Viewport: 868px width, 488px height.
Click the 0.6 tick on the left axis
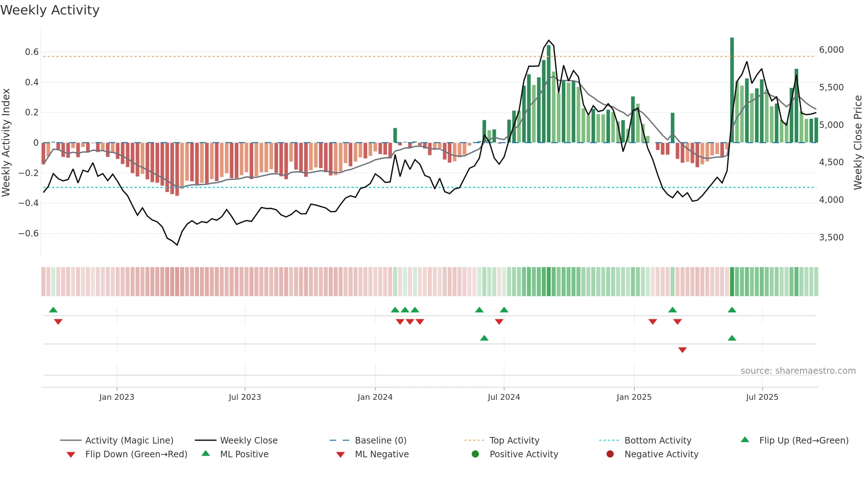[32, 52]
